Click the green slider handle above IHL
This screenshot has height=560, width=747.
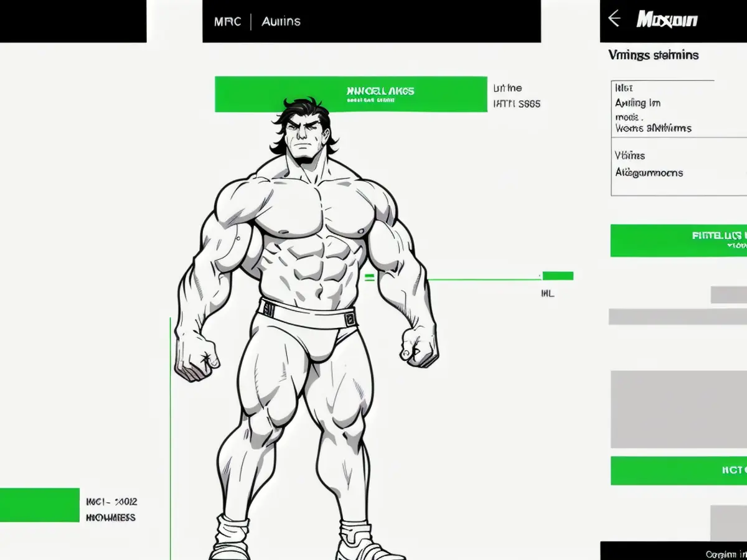pyautogui.click(x=557, y=276)
